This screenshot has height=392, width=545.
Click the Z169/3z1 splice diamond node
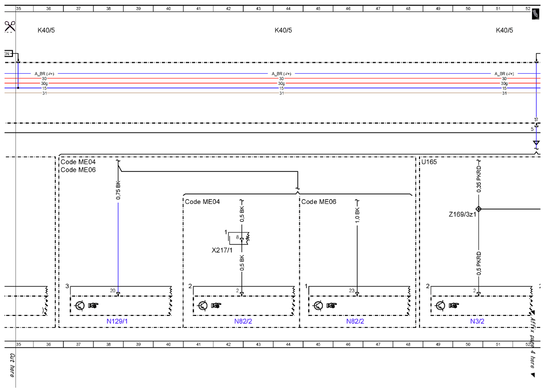478,209
